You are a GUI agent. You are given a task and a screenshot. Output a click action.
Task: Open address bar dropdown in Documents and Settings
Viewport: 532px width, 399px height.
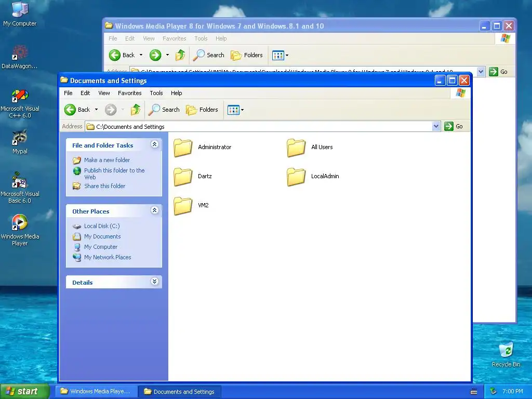[436, 127]
